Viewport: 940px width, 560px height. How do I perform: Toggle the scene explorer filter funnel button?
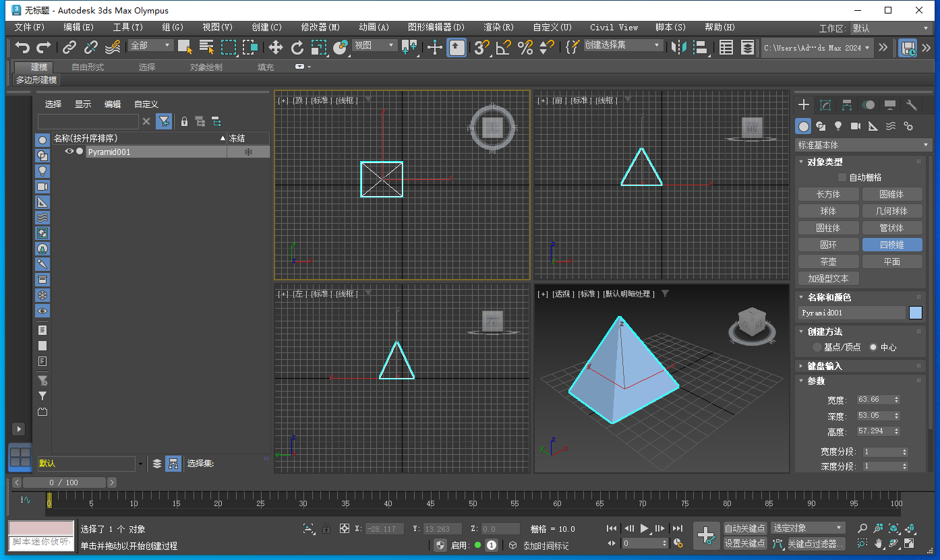click(163, 121)
